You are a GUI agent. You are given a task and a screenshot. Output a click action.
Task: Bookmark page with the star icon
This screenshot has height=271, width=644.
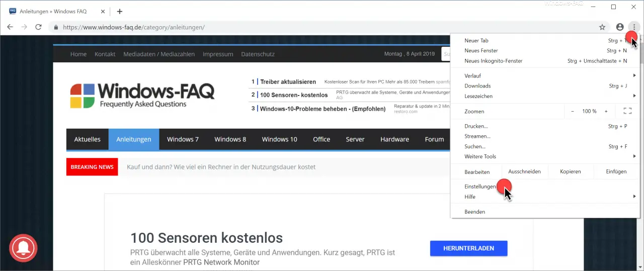(x=602, y=27)
